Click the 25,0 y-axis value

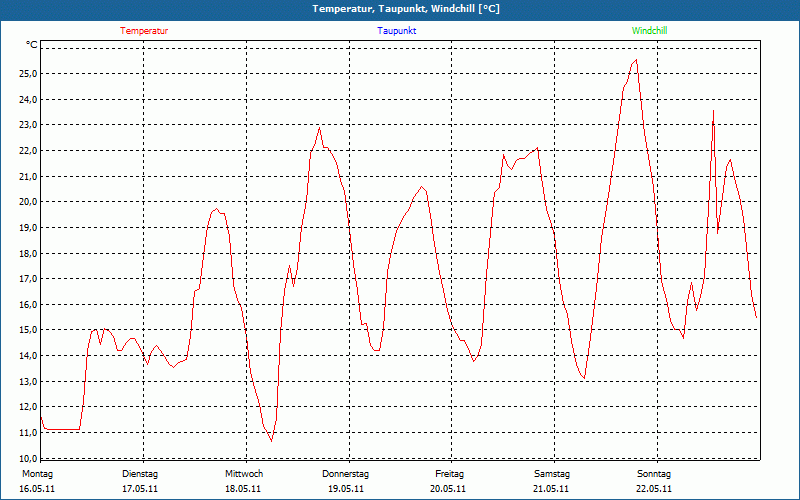point(29,74)
